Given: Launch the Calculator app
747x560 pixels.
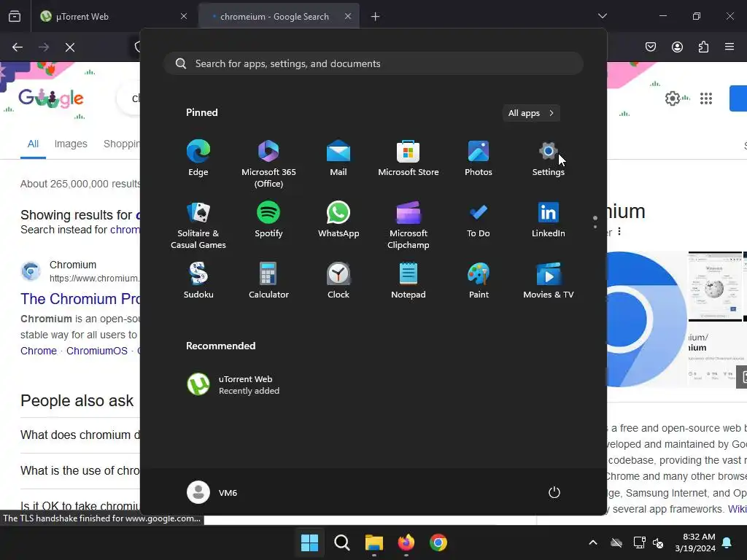Looking at the screenshot, I should coord(268,281).
